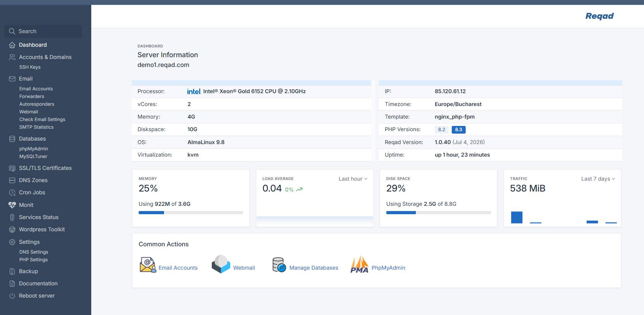Select the PHP version 8.2 badge

tap(442, 130)
